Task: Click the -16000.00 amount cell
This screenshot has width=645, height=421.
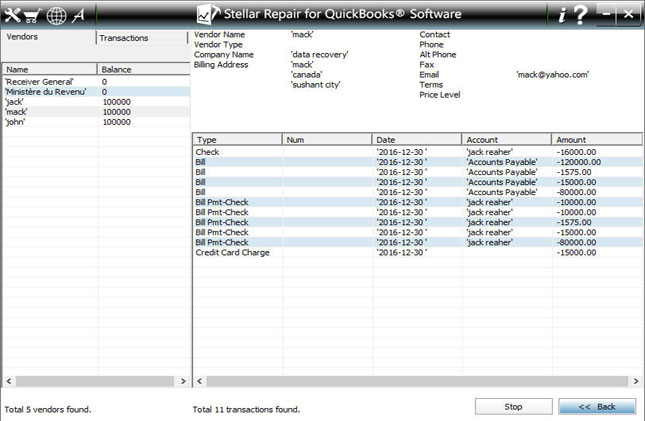Action: [576, 152]
